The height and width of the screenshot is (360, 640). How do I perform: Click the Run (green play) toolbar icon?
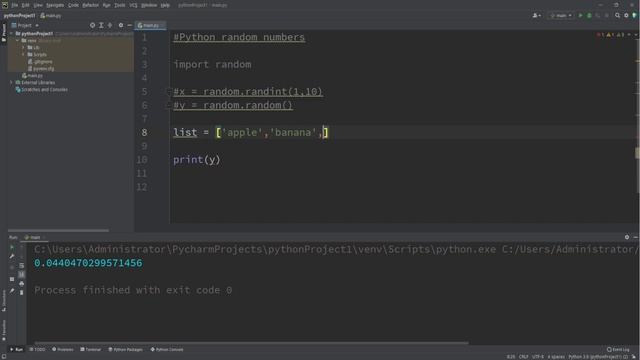tap(580, 16)
